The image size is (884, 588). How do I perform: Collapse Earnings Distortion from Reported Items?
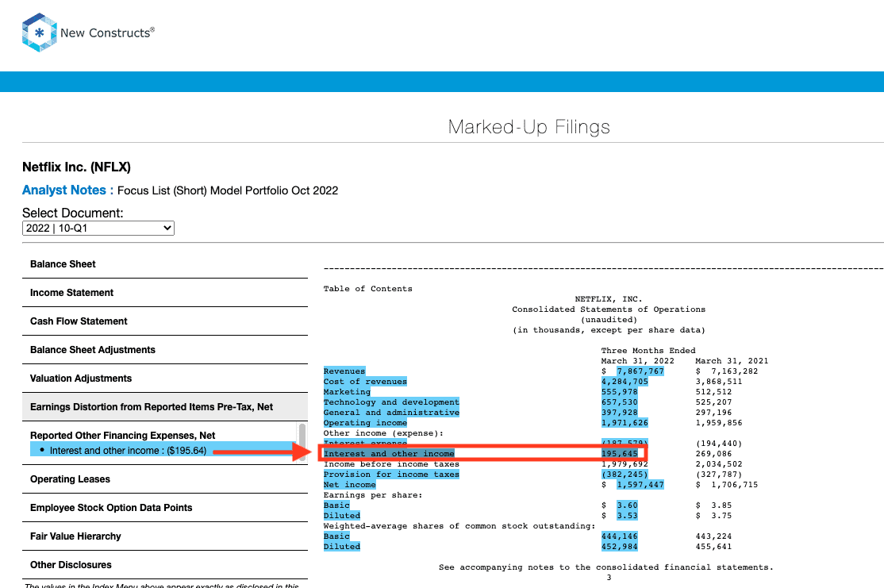(164, 407)
